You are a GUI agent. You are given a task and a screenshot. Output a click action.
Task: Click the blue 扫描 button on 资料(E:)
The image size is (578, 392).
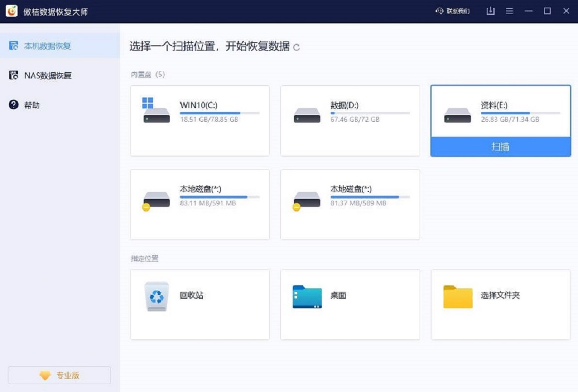click(500, 146)
